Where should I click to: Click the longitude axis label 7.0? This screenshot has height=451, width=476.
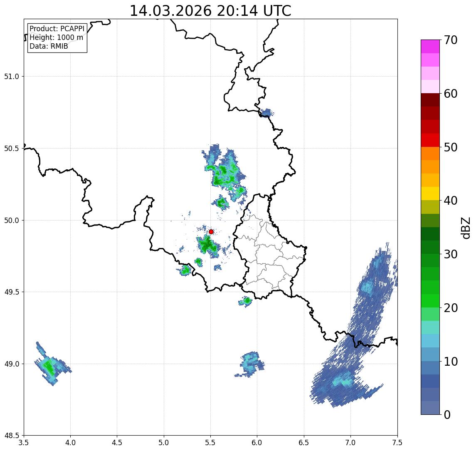pyautogui.click(x=350, y=443)
